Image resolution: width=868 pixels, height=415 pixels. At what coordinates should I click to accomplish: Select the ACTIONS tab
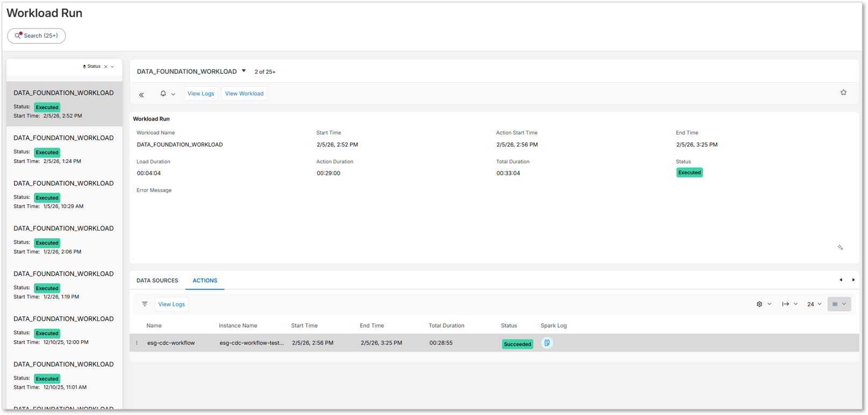pos(205,281)
